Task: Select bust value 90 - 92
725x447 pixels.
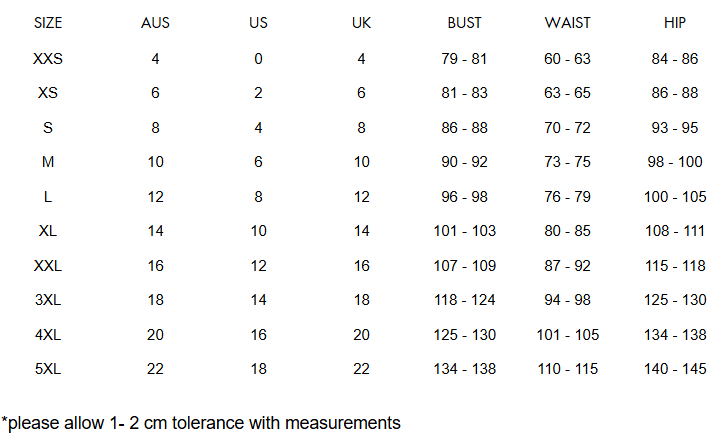Action: click(464, 162)
